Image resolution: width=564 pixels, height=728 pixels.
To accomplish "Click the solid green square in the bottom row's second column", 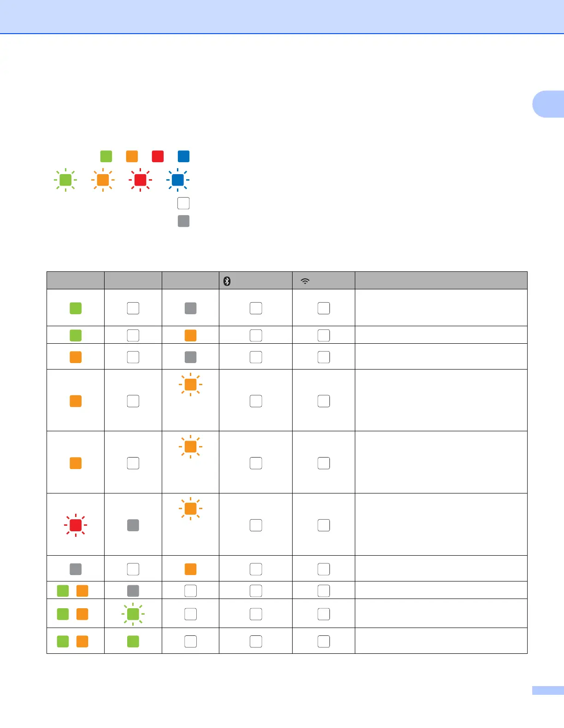I will [x=133, y=641].
